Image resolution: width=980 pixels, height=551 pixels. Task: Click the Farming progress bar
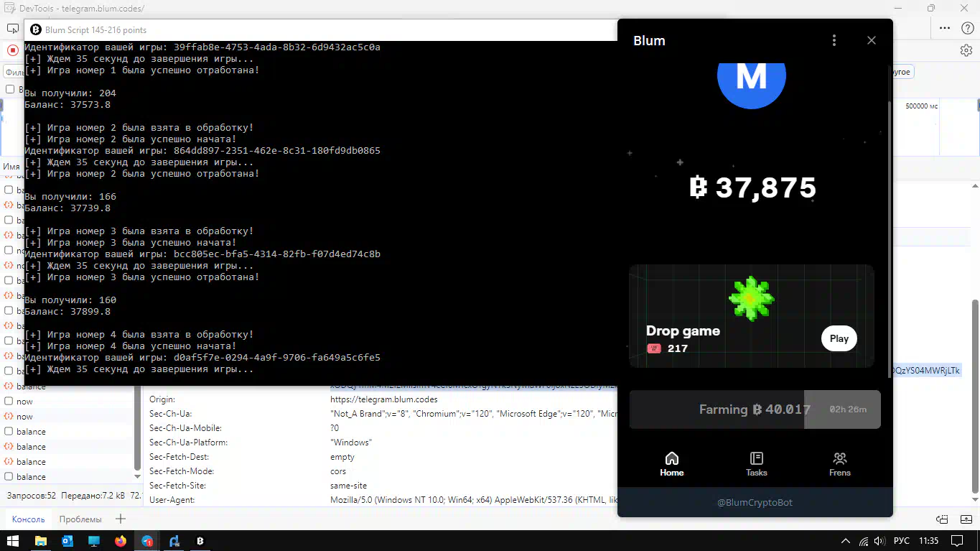(755, 409)
